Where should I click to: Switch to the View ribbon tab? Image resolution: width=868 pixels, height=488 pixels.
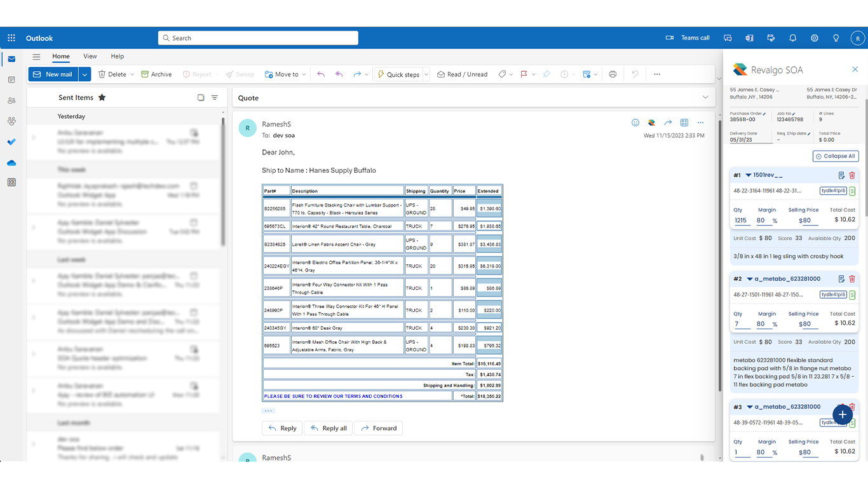pyautogui.click(x=90, y=57)
